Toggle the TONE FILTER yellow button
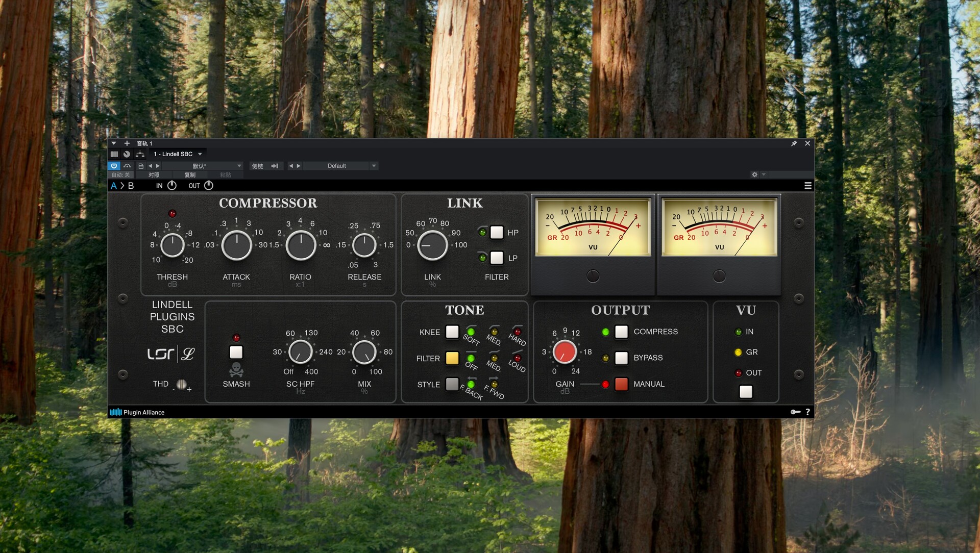Viewport: 980px width, 553px height. [x=452, y=358]
